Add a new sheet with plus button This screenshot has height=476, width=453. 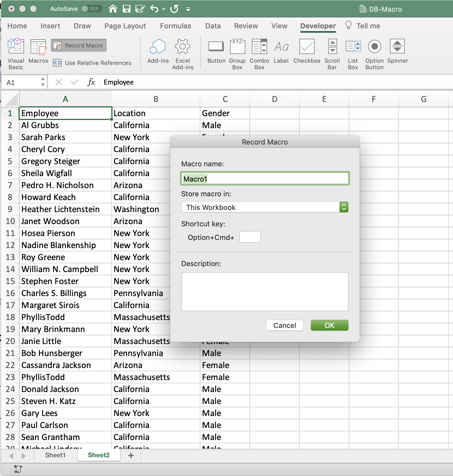pyautogui.click(x=131, y=455)
